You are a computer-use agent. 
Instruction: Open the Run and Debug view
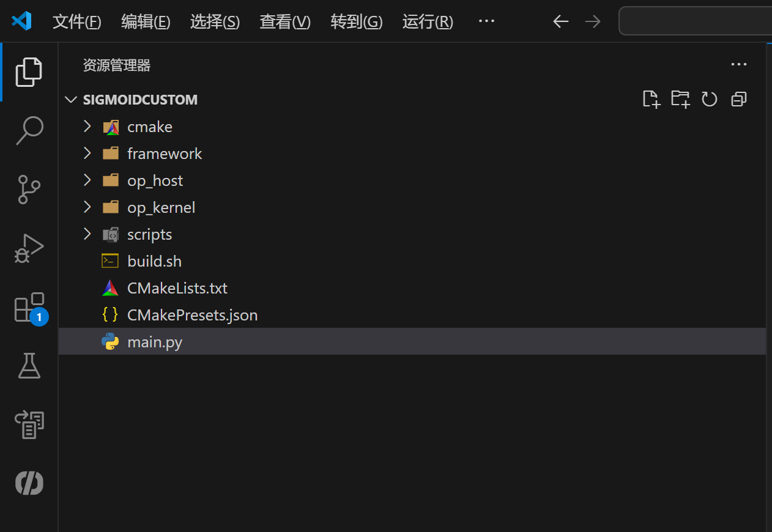[x=29, y=248]
